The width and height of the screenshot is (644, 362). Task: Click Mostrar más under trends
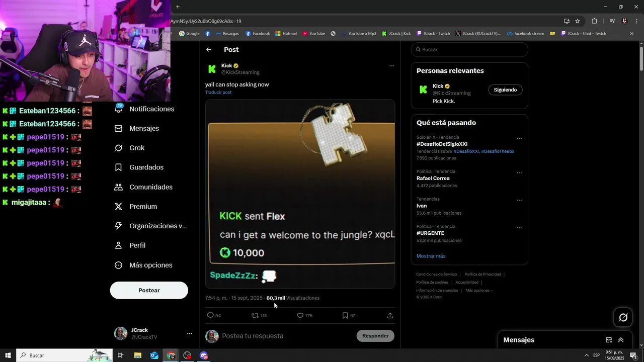pos(431,256)
